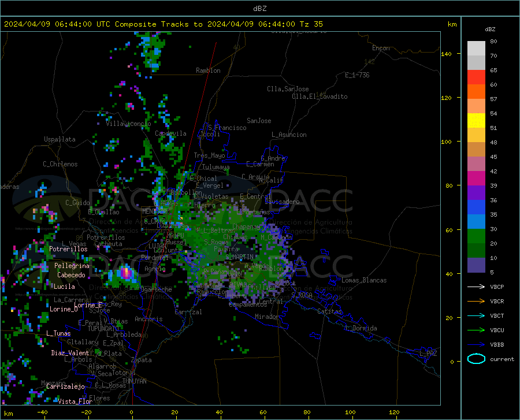
Task: Pick the orange 57-60 dBZ swatch
Action: click(476, 92)
